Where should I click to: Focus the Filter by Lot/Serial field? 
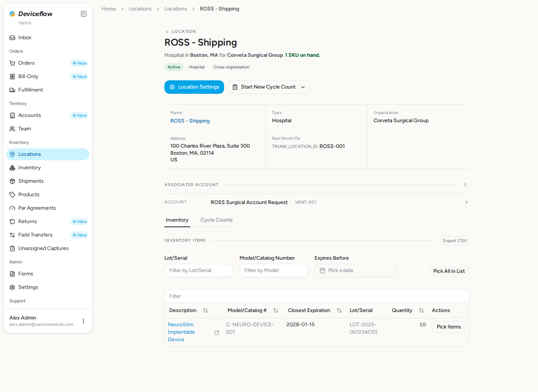tap(199, 271)
